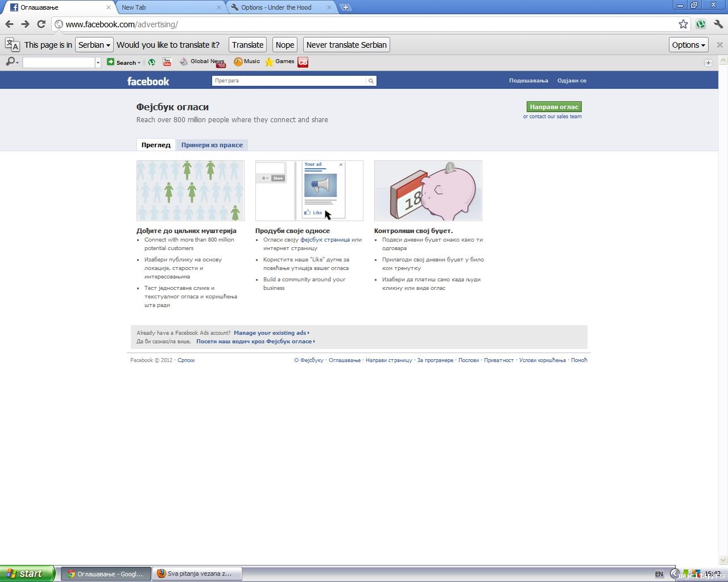Open the фејсбук страница link

(325, 240)
